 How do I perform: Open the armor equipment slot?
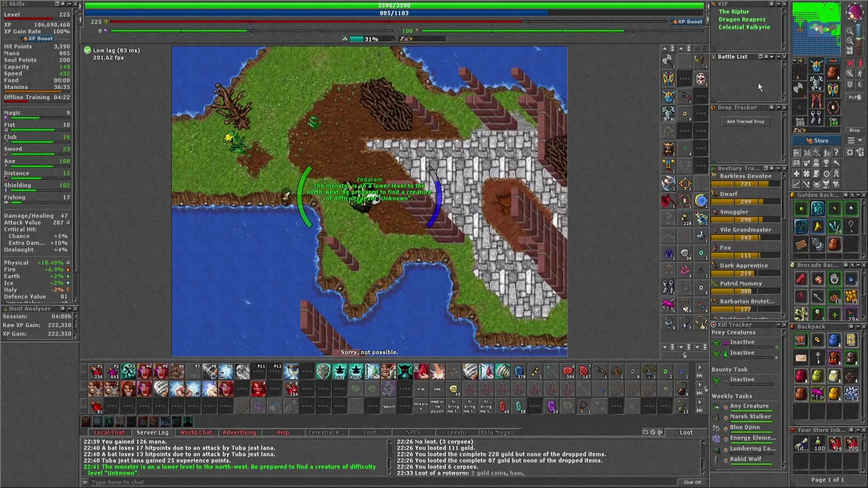[x=816, y=83]
